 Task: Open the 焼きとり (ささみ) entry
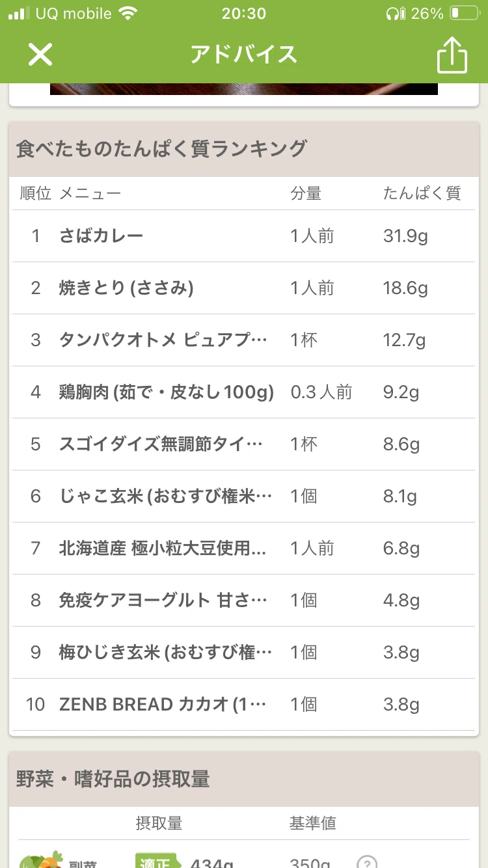(x=244, y=288)
